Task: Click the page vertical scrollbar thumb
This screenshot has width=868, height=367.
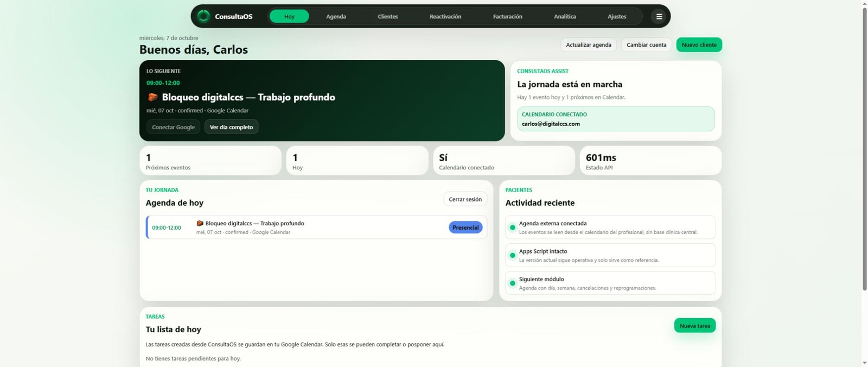Action: (865, 149)
